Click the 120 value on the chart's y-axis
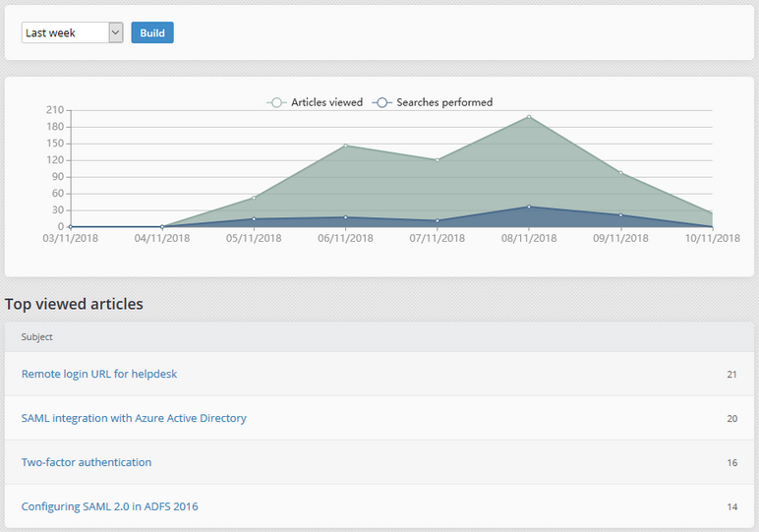 click(55, 159)
